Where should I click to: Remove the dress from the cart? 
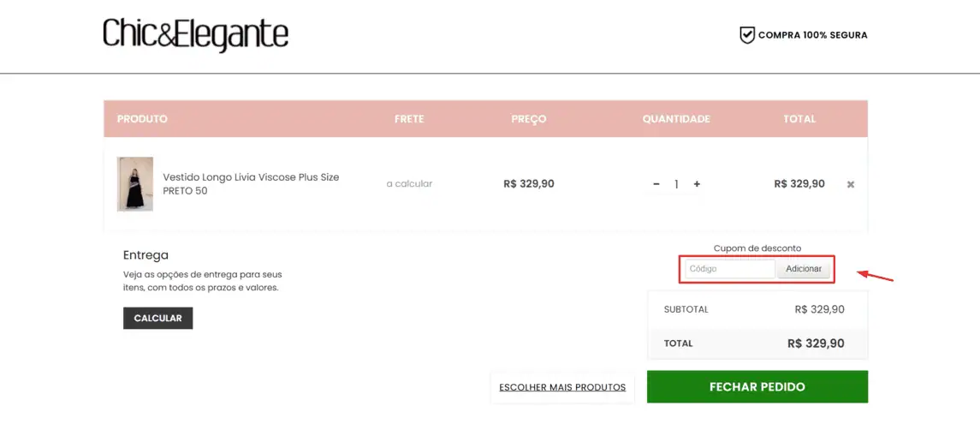[x=850, y=184]
